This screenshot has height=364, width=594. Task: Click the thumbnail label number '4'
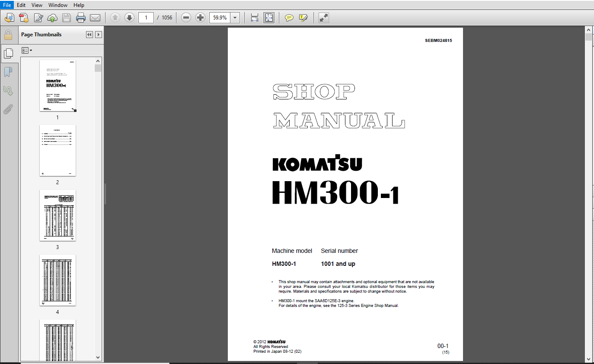(x=57, y=312)
